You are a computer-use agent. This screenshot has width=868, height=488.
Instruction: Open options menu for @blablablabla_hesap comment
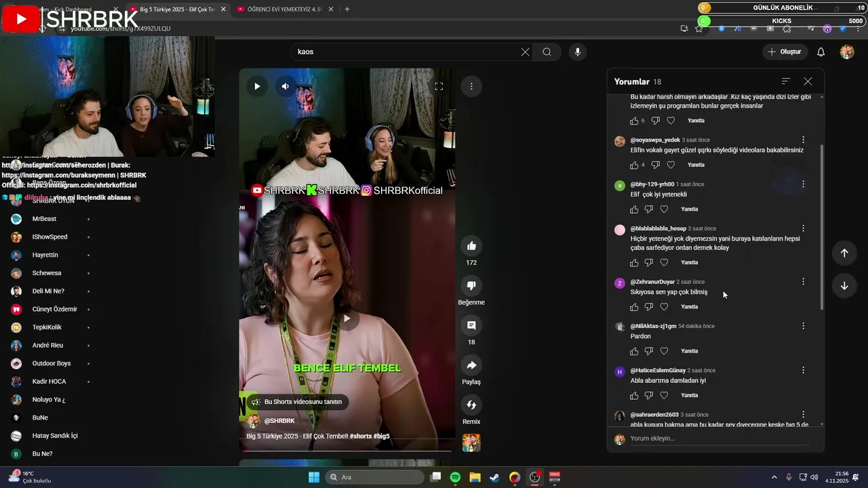pos(804,228)
